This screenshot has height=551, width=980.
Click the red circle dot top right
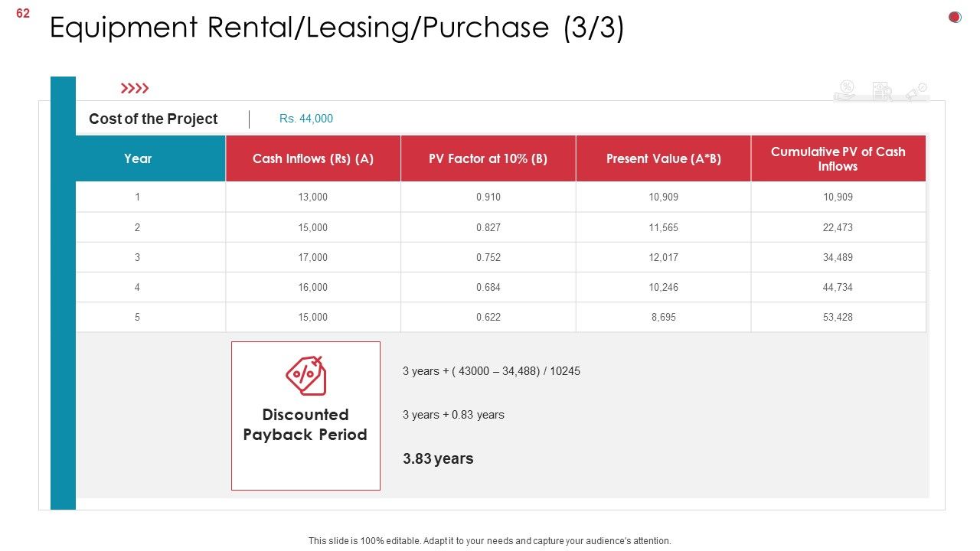(955, 17)
